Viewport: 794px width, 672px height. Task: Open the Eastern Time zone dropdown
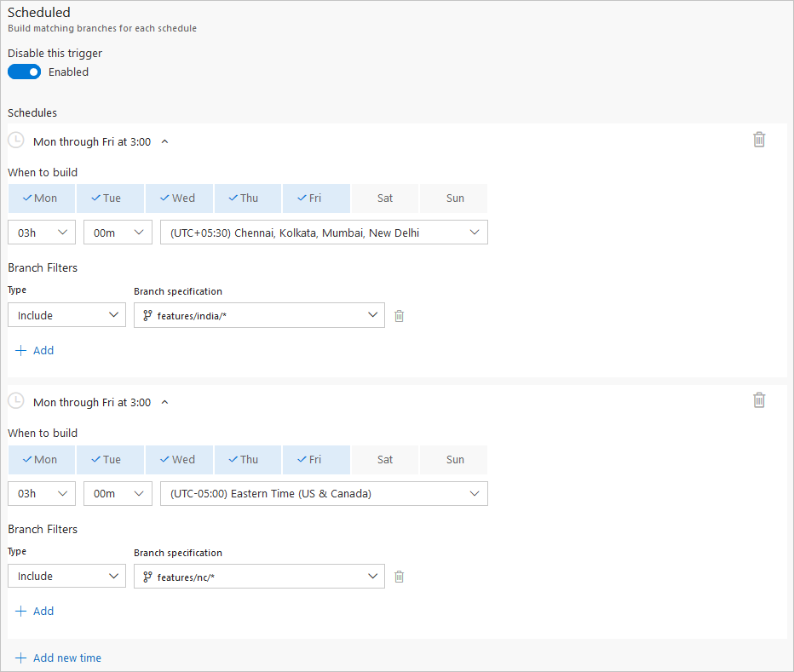(x=324, y=494)
